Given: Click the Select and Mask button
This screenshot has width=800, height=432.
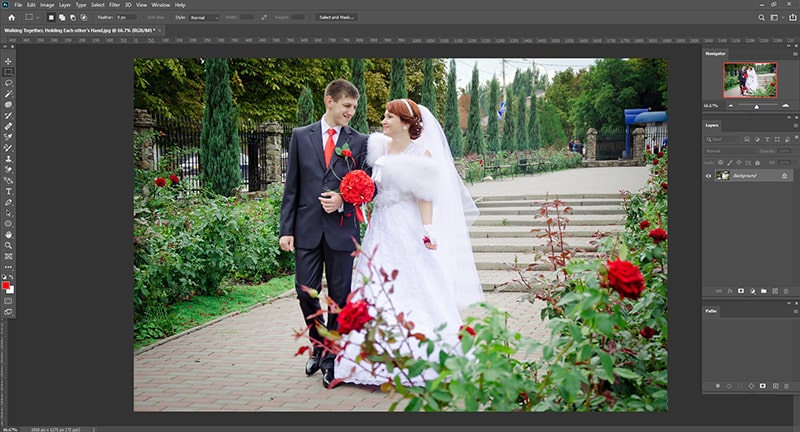Looking at the screenshot, I should pos(337,17).
